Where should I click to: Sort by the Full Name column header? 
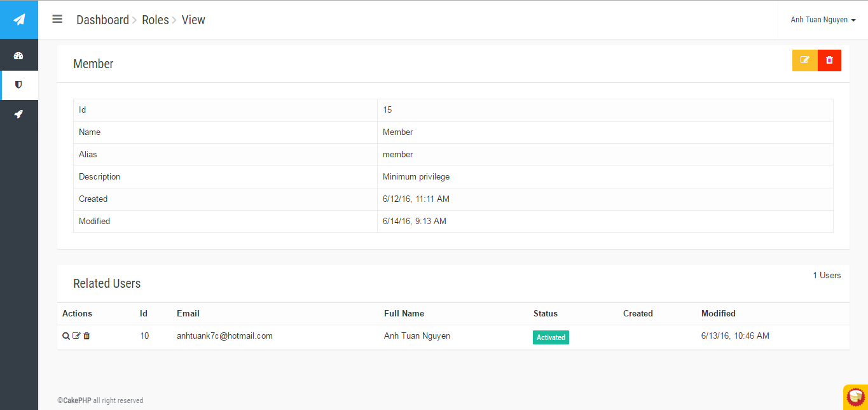coord(404,313)
